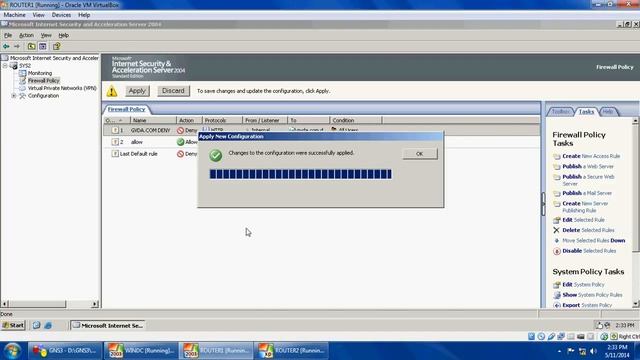Click the Configuration node icon
The height and width of the screenshot is (360, 640).
pos(22,96)
